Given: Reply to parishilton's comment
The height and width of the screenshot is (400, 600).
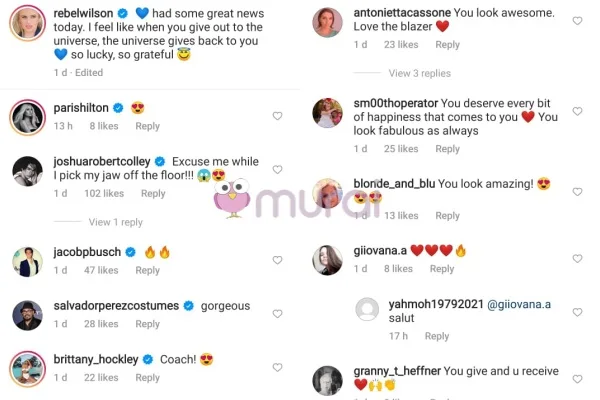Looking at the screenshot, I should coord(147,126).
